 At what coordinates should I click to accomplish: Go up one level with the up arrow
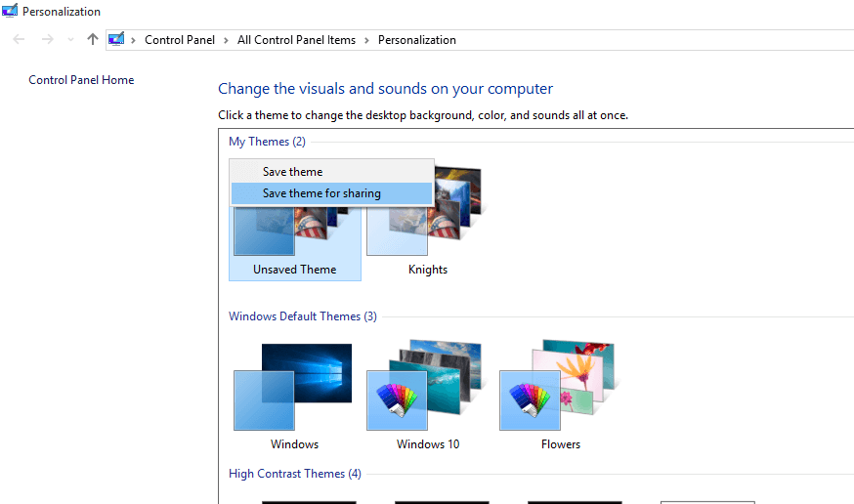[93, 39]
